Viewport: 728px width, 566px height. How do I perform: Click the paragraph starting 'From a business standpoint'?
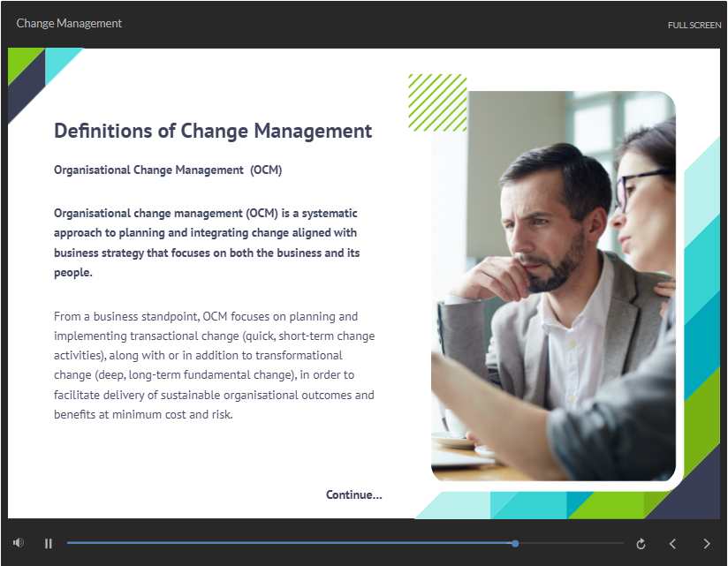click(x=214, y=365)
